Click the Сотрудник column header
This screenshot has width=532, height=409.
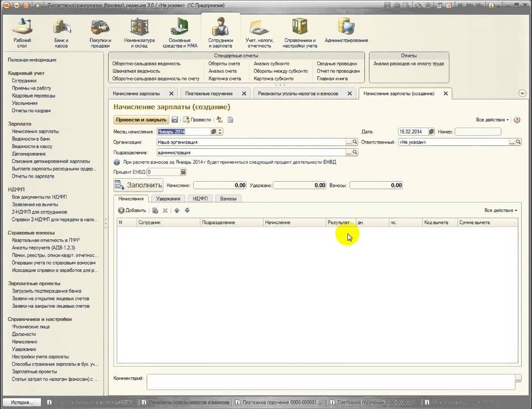point(168,223)
